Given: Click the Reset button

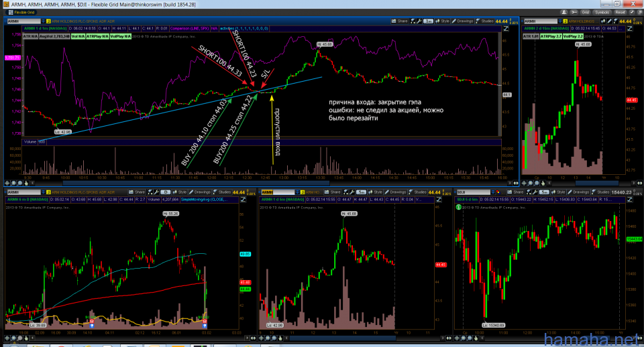Looking at the screenshot, I should click(x=620, y=12).
